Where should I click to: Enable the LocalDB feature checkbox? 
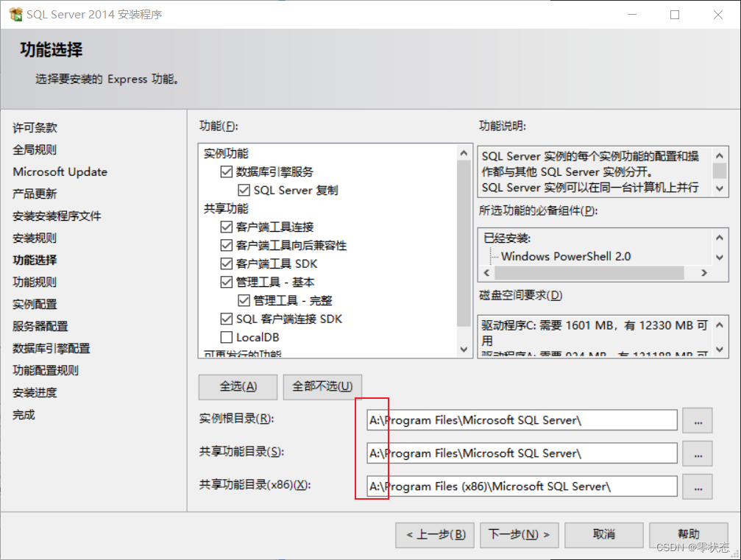click(227, 338)
